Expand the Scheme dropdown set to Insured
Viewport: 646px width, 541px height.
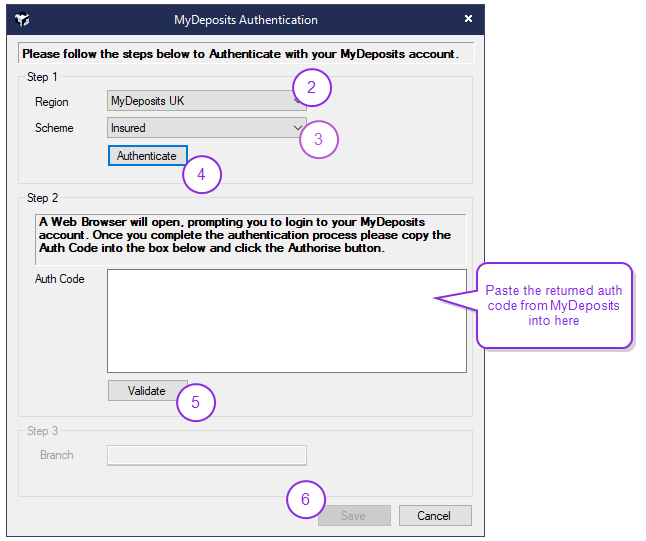pos(206,128)
